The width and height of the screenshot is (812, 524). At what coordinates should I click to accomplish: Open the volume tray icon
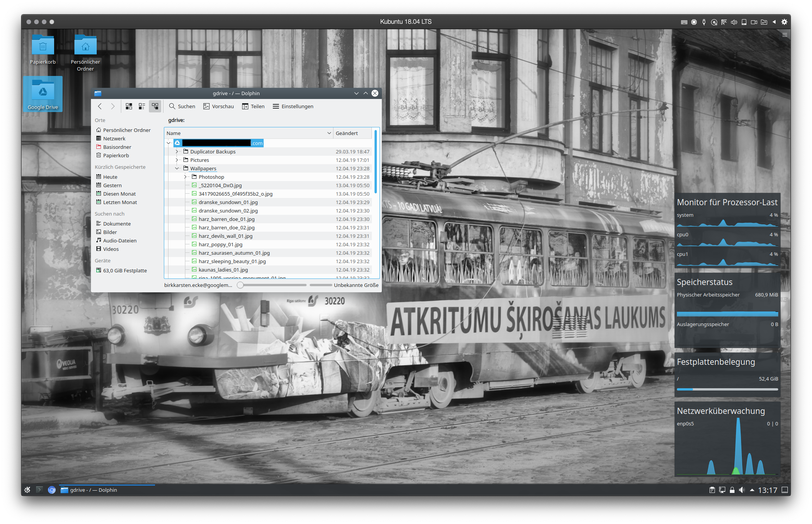[742, 490]
